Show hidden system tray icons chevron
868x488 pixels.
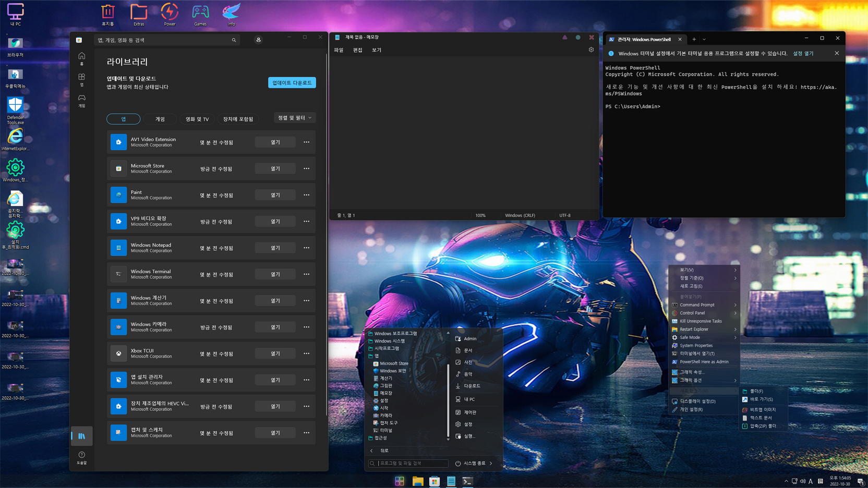(786, 481)
